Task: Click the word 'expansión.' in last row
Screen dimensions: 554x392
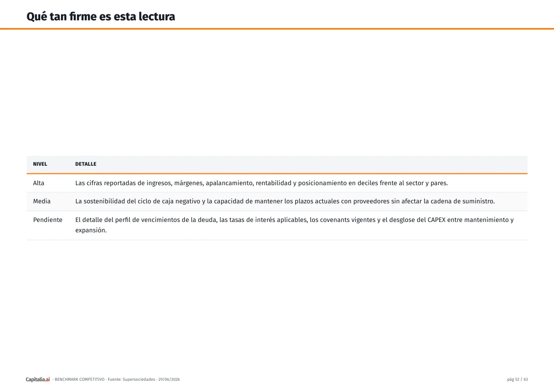Action: (91, 230)
